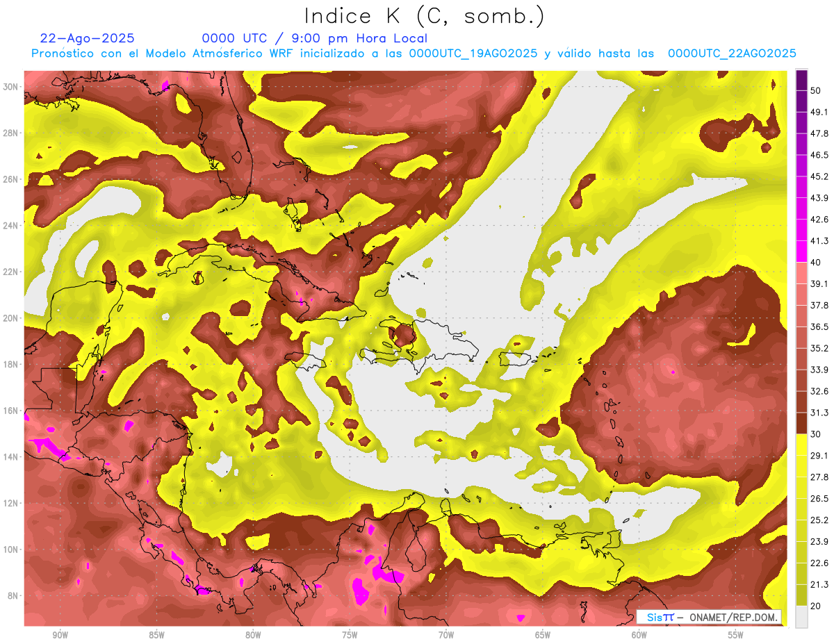Click the colorbar value 46.5
Screen dimensions: 834x644
pyautogui.click(x=819, y=155)
